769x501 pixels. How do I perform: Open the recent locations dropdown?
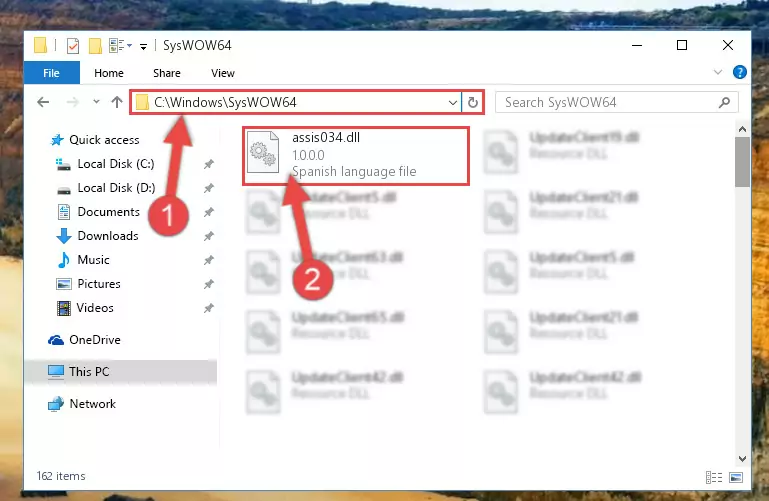[96, 102]
